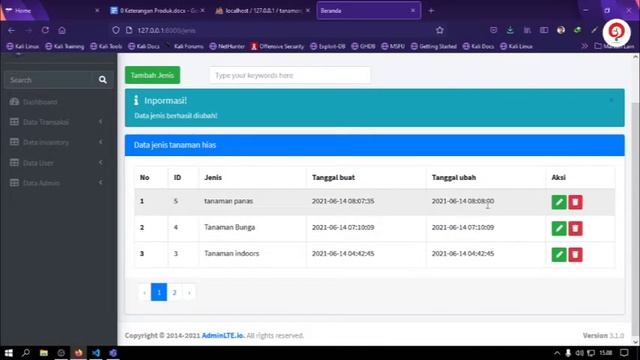Edit the Tanaman Bunga row
640x360 pixels.
[559, 228]
